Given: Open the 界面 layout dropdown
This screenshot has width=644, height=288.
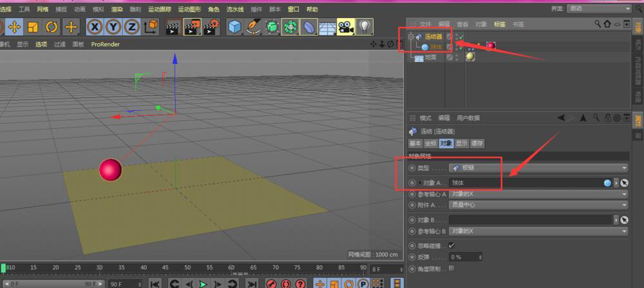Looking at the screenshot, I should [x=599, y=9].
